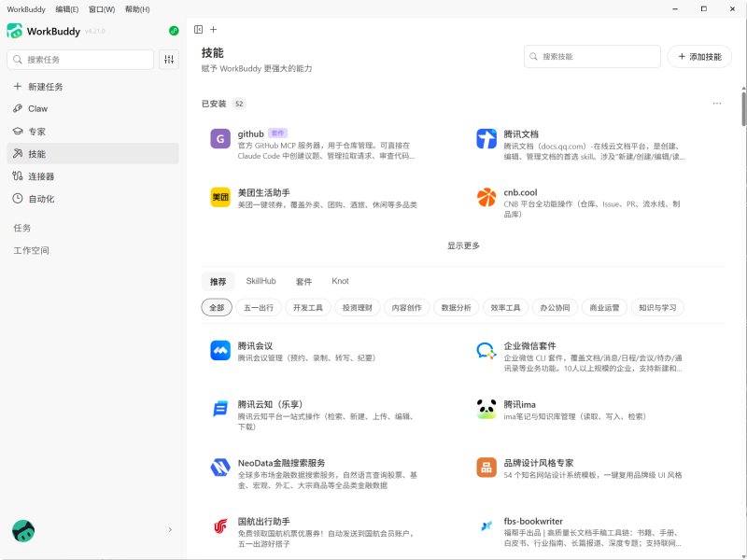
Task: Open the github skill icon
Action: (x=220, y=139)
